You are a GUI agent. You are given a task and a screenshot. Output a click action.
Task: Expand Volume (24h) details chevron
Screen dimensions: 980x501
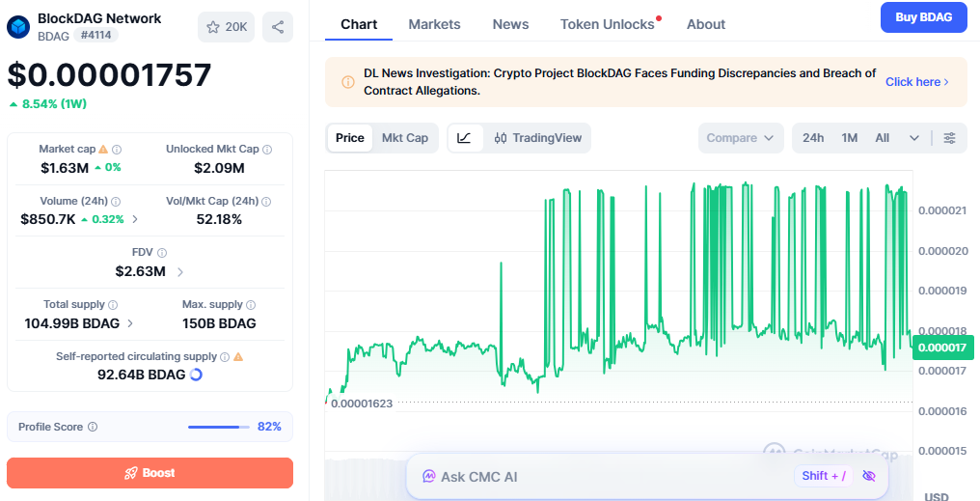click(136, 219)
